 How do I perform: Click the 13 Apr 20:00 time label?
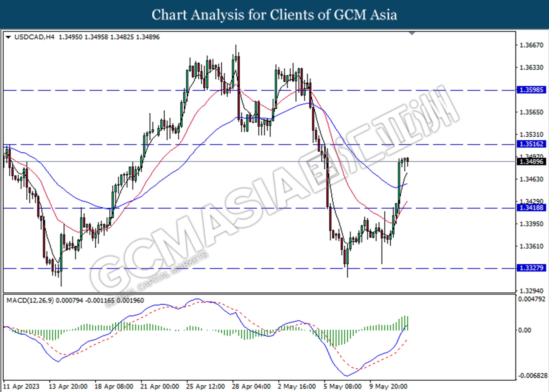point(68,386)
